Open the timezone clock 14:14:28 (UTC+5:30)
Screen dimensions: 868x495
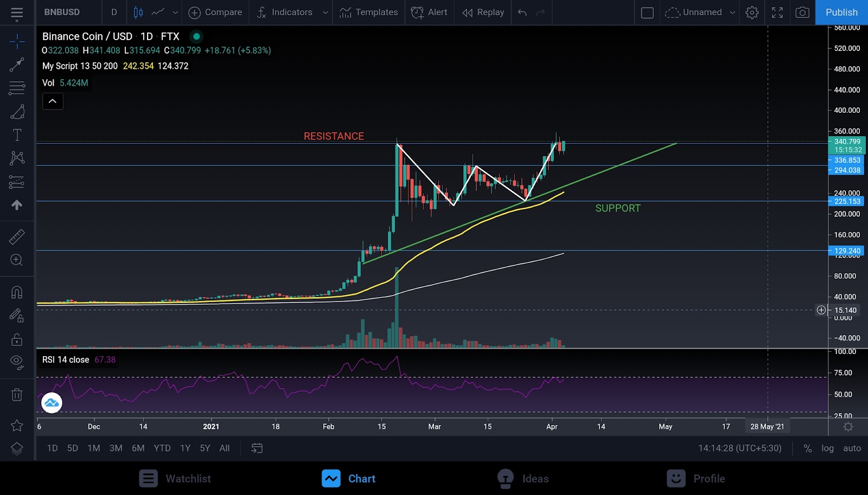point(740,448)
